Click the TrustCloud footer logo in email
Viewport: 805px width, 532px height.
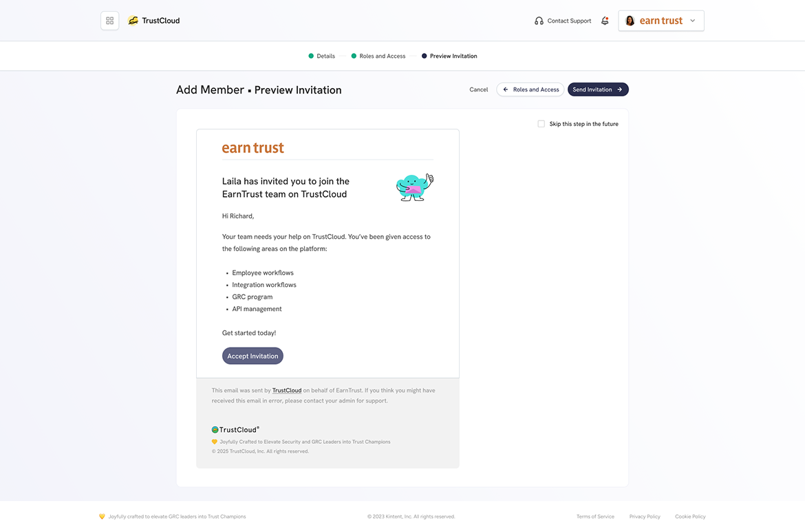tap(235, 430)
